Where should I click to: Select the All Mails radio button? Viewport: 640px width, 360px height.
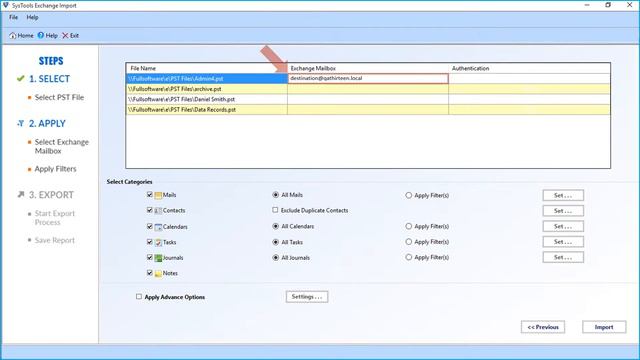tap(276, 195)
